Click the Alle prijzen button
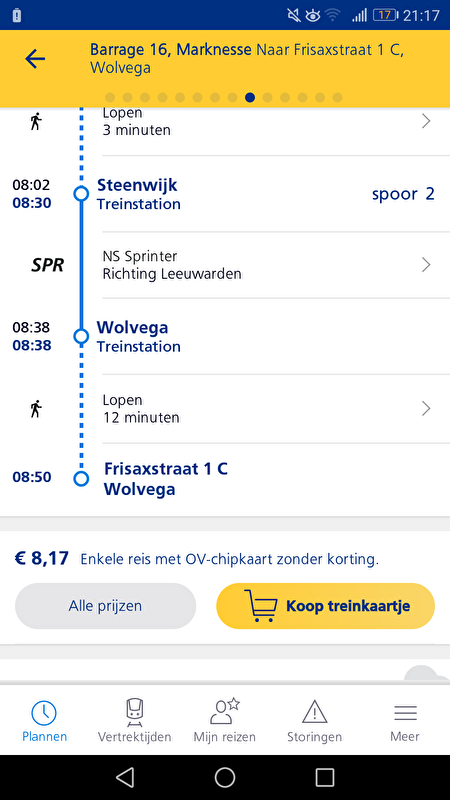450x800 pixels. (106, 606)
